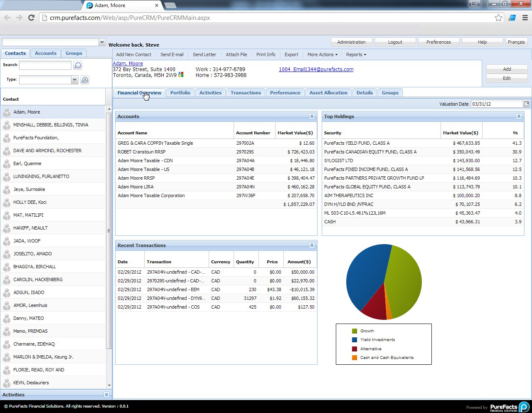Click the Yield Investments legend color swatch
Image resolution: width=532 pixels, height=413 pixels.
[355, 340]
